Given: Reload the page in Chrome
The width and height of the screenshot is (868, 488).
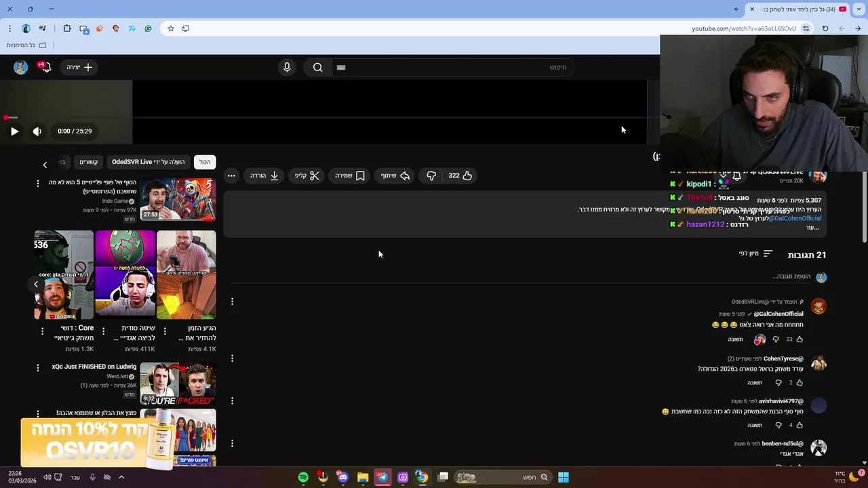Looking at the screenshot, I should pyautogui.click(x=825, y=28).
